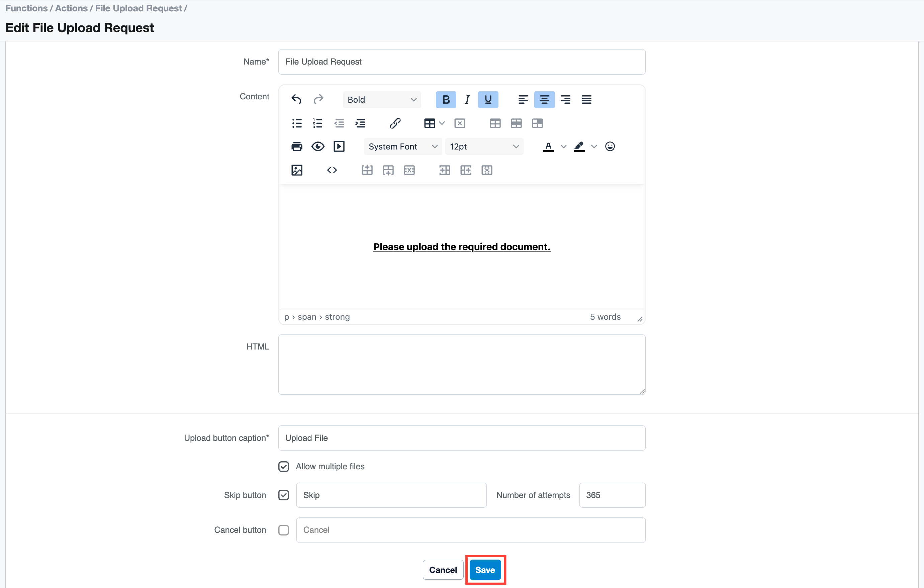Image resolution: width=924 pixels, height=588 pixels.
Task: Click the Upload button caption field
Action: coord(461,438)
